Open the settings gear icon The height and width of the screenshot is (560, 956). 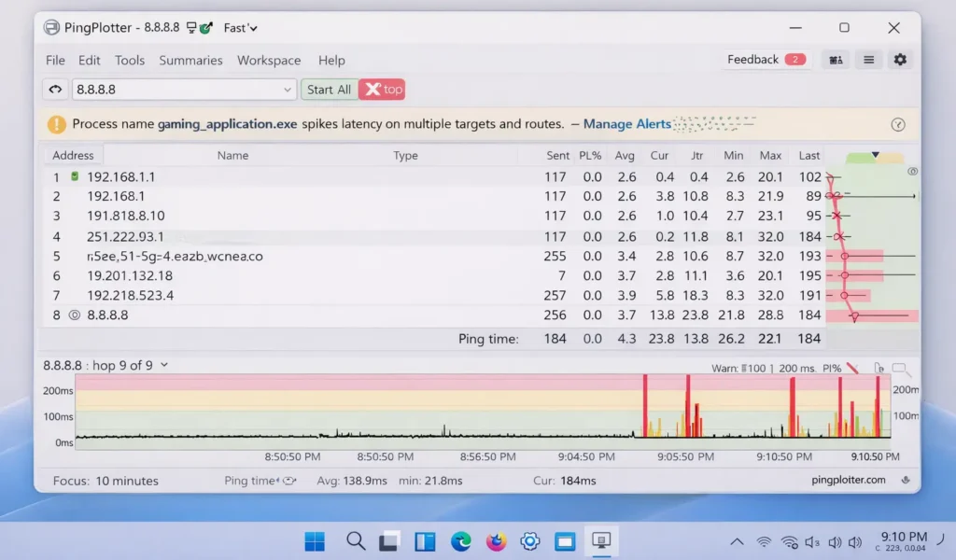coord(900,59)
